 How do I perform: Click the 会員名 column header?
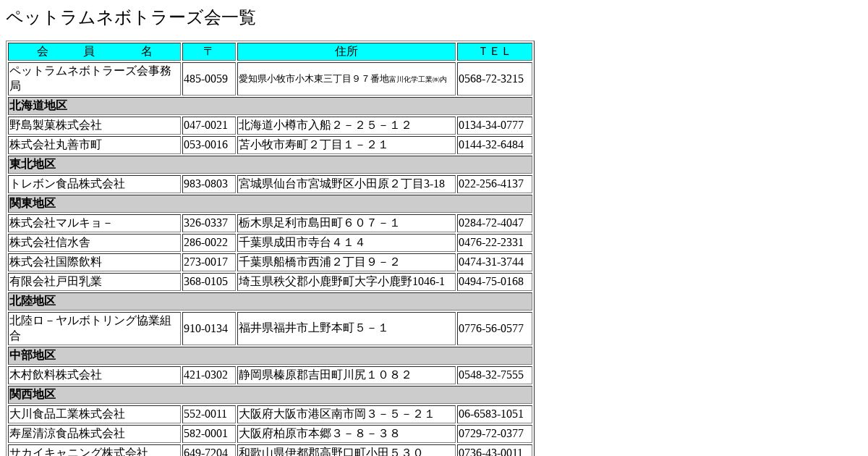click(x=95, y=51)
